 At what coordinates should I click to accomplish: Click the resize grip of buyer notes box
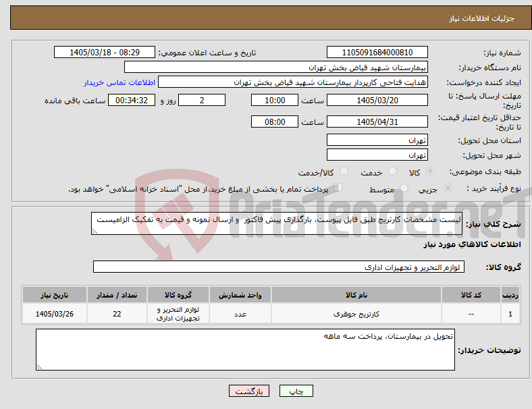[39, 366]
